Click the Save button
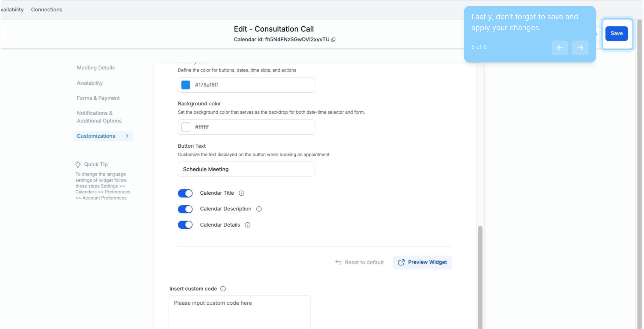The height and width of the screenshot is (329, 644). click(x=616, y=34)
